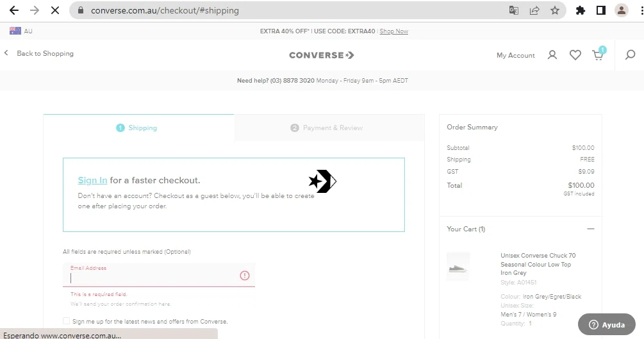Viewport: 644px width, 339px height.
Task: Click the Chuck 70 shoe thumbnail
Action: click(458, 267)
